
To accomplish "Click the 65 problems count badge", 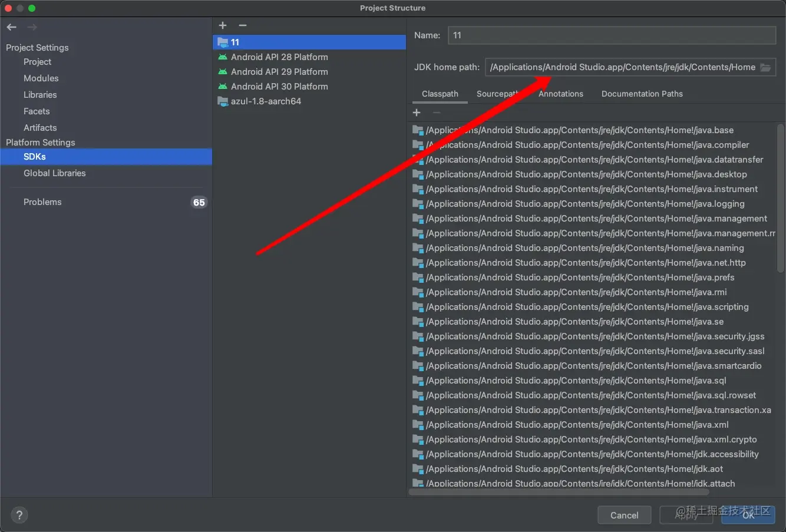I will coord(199,203).
